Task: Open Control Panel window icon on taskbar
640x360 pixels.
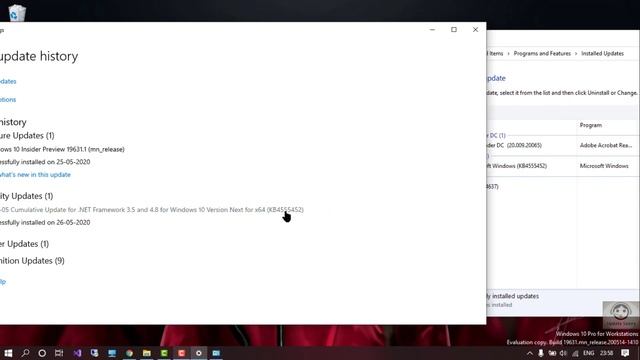Action: click(216, 353)
